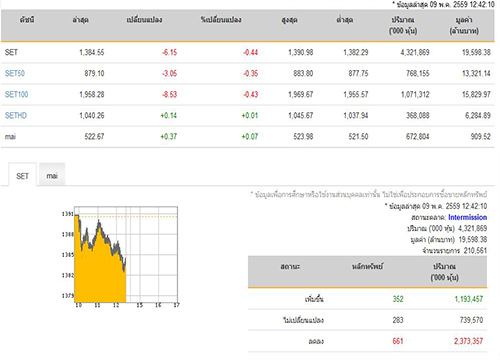The image size is (500, 360).
Task: Switch to the mai chart tab
Action: pyautogui.click(x=52, y=175)
